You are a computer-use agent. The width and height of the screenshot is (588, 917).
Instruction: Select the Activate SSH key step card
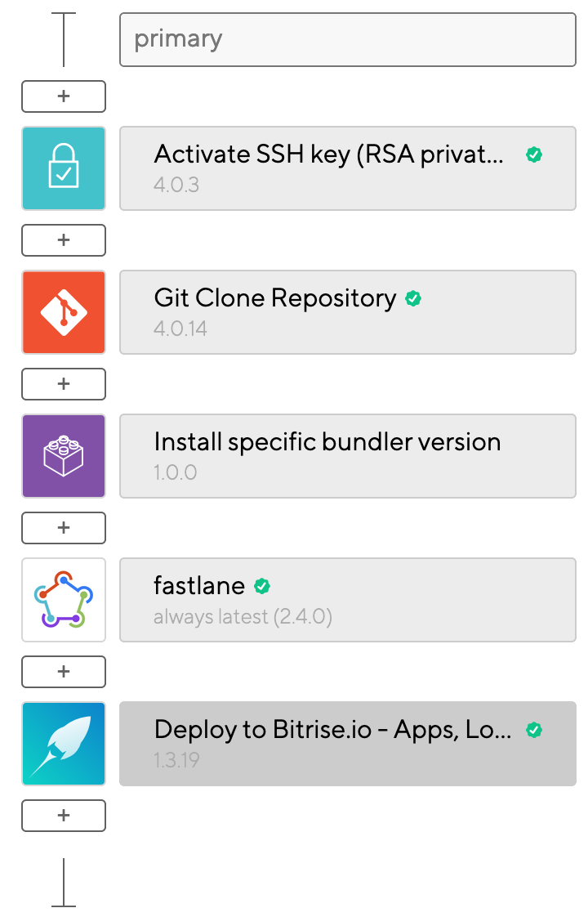tap(348, 168)
